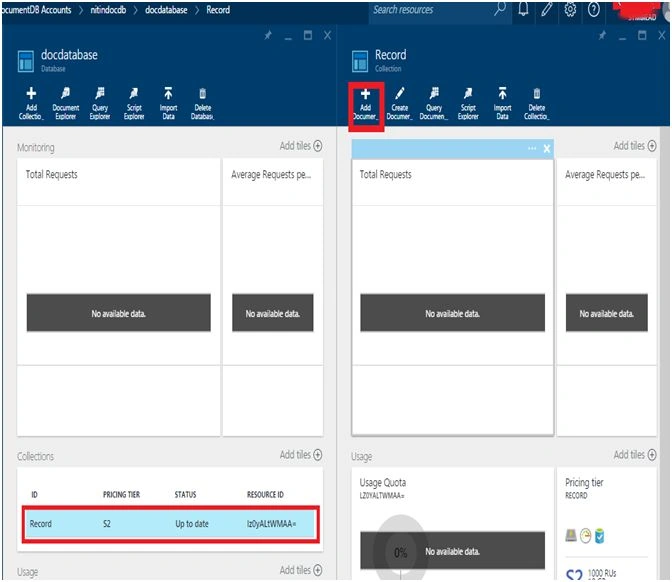Add tiles to docdatabase Usage section

coord(301,570)
